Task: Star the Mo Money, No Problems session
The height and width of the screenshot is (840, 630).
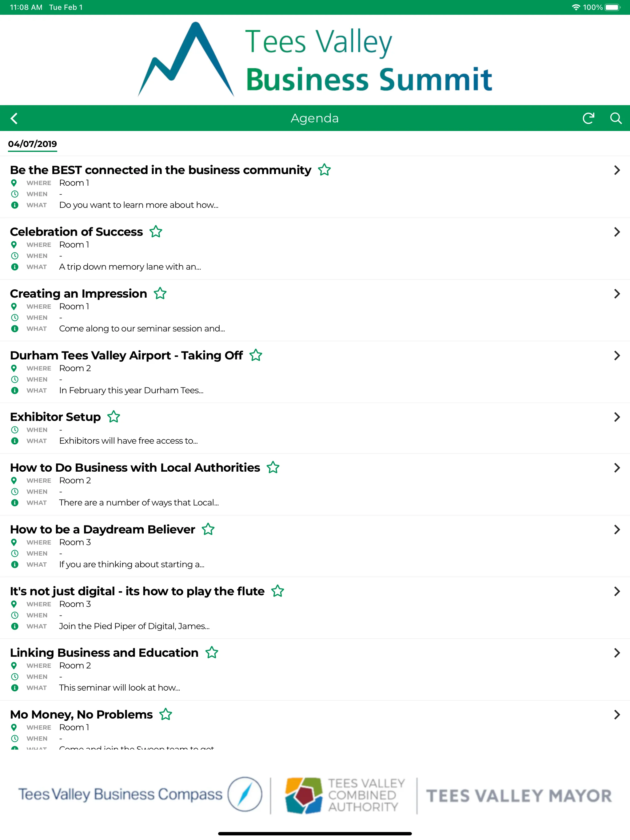Action: pos(166,715)
